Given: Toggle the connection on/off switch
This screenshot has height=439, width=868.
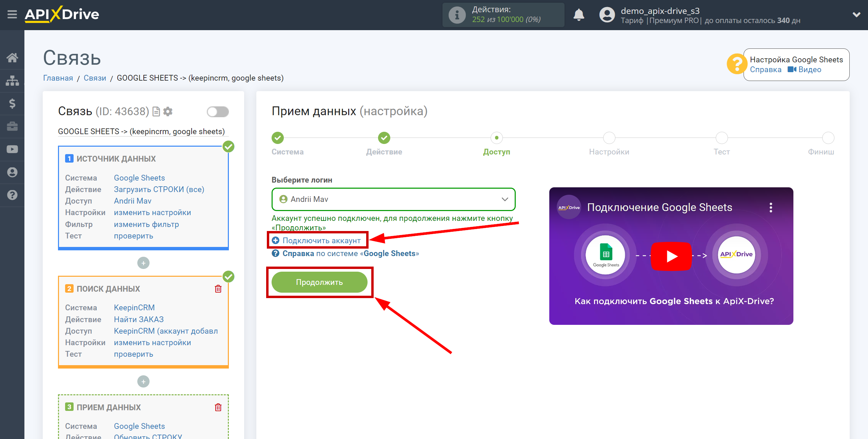Looking at the screenshot, I should [218, 112].
